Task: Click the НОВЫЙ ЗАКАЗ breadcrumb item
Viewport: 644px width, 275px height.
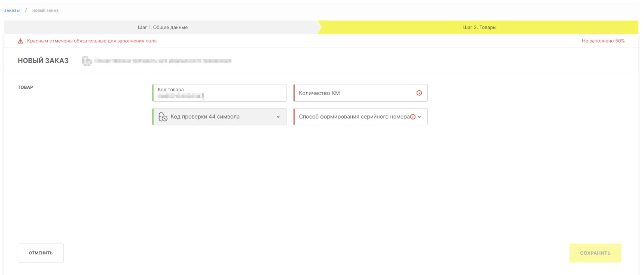Action: click(x=45, y=11)
